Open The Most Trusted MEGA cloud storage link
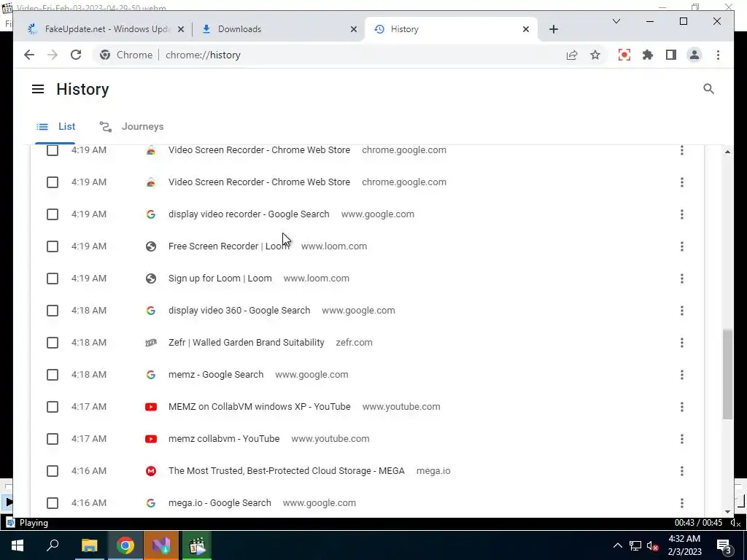747x560 pixels. (x=286, y=471)
